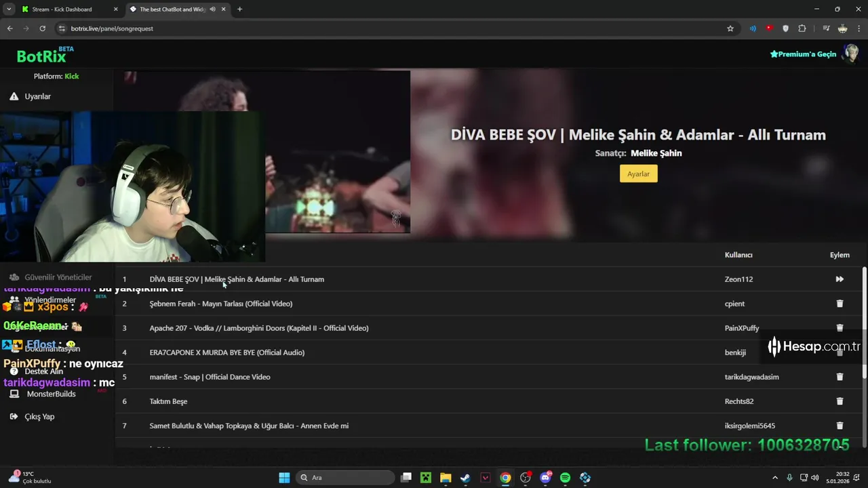Click the taskbar Ara search box

click(345, 478)
